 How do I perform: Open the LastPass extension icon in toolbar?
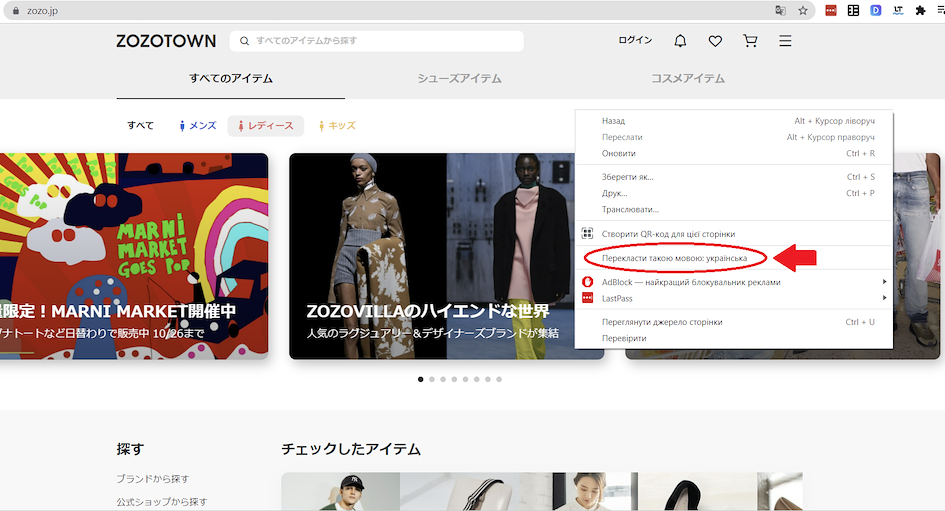(x=831, y=10)
